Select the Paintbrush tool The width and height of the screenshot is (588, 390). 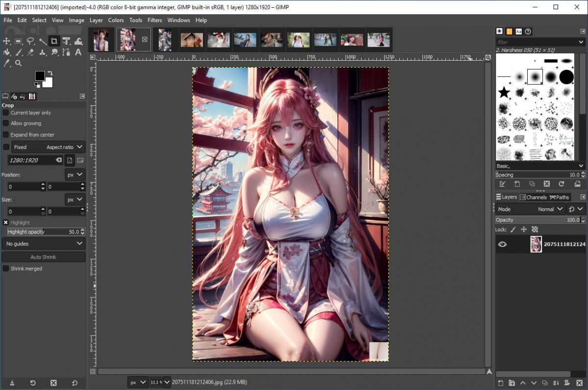[19, 52]
